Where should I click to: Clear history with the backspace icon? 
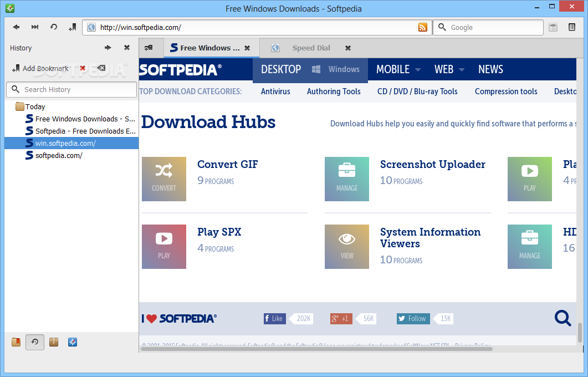(101, 68)
